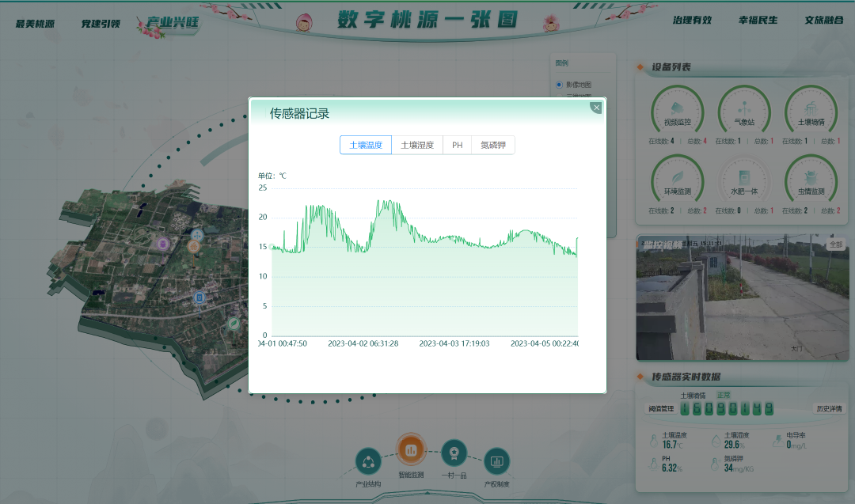Image resolution: width=855 pixels, height=504 pixels.
Task: Click the PH bulb icon
Action: pyautogui.click(x=653, y=464)
